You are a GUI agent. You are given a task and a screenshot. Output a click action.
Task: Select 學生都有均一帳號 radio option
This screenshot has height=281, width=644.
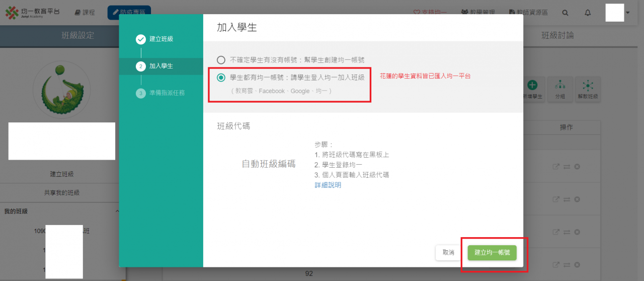[221, 77]
